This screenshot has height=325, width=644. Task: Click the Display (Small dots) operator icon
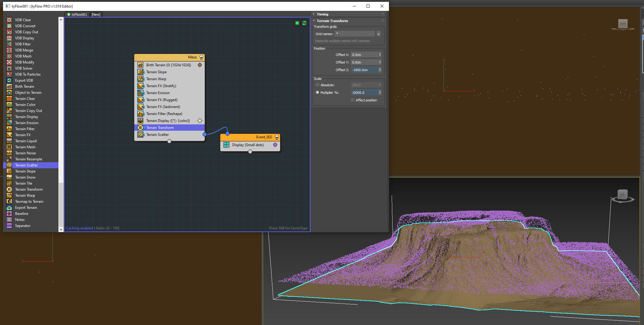(226, 145)
